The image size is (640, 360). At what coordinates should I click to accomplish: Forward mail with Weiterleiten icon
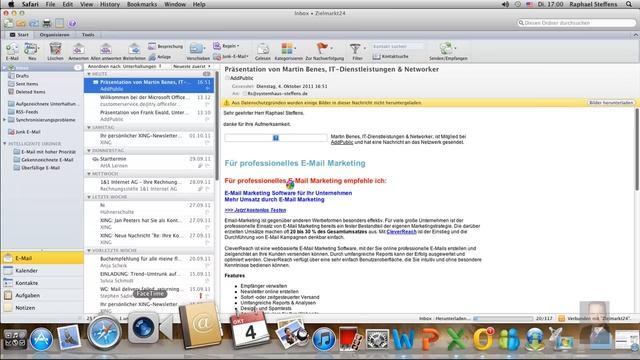coord(134,49)
